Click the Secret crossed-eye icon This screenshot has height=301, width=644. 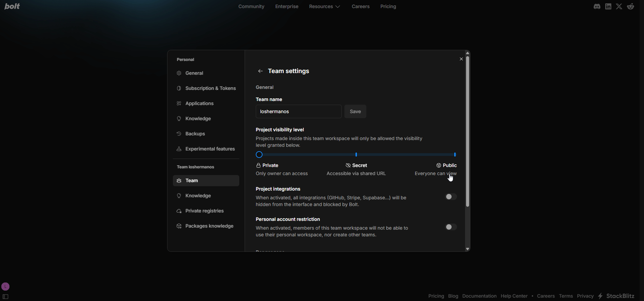click(348, 165)
